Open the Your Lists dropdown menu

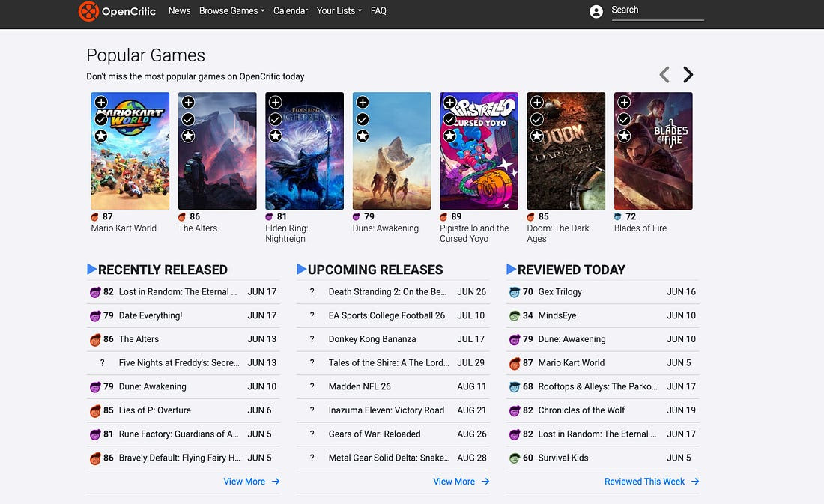click(339, 11)
